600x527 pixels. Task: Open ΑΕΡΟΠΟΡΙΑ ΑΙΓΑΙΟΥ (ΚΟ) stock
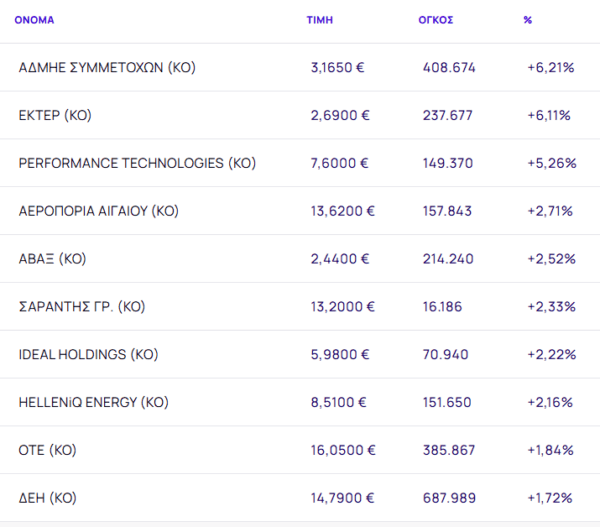(x=98, y=211)
